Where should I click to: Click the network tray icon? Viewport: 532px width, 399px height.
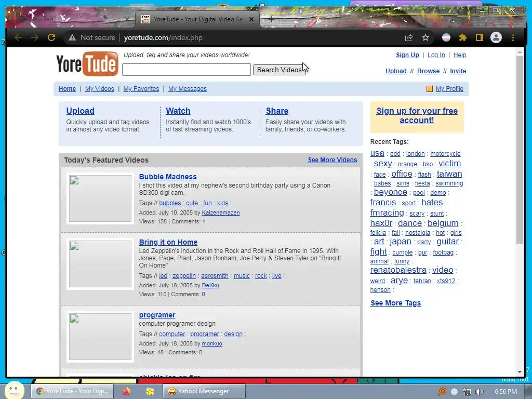pos(467,392)
